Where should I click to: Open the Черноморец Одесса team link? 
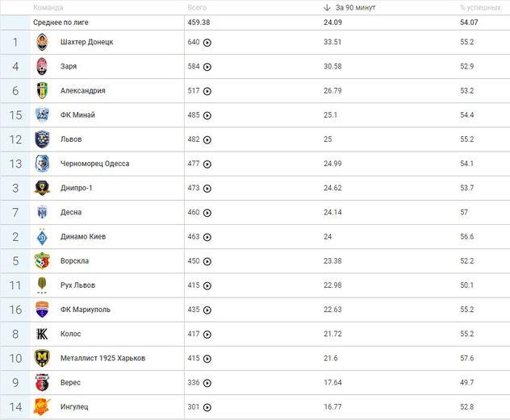point(94,164)
